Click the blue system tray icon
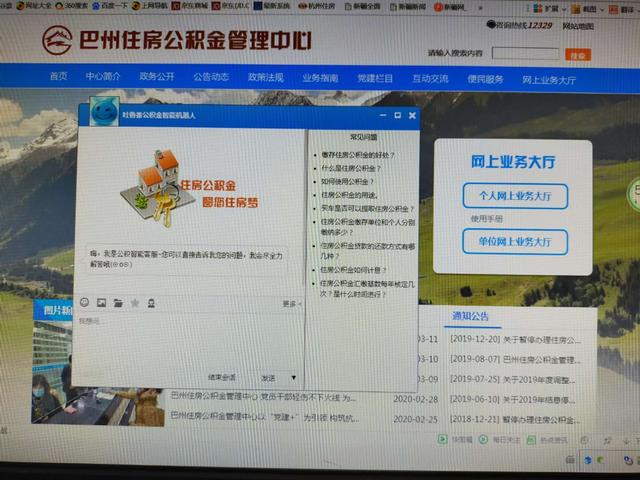This screenshot has width=640, height=480. click(588, 460)
